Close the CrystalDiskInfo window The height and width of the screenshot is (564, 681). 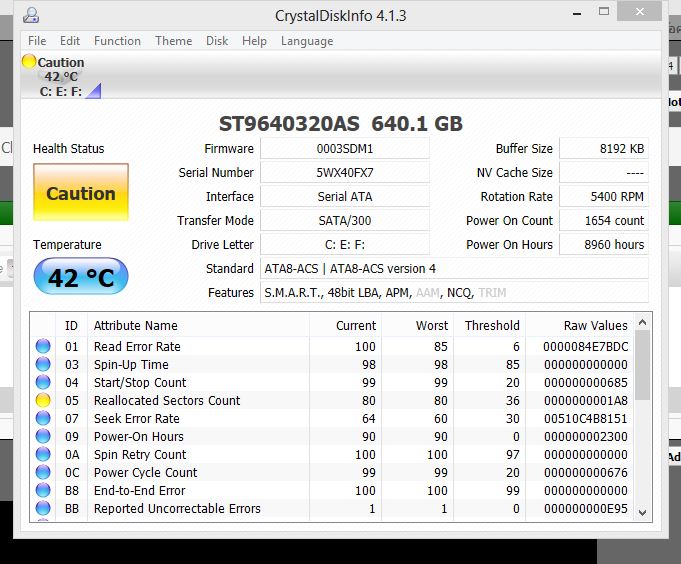(x=639, y=12)
